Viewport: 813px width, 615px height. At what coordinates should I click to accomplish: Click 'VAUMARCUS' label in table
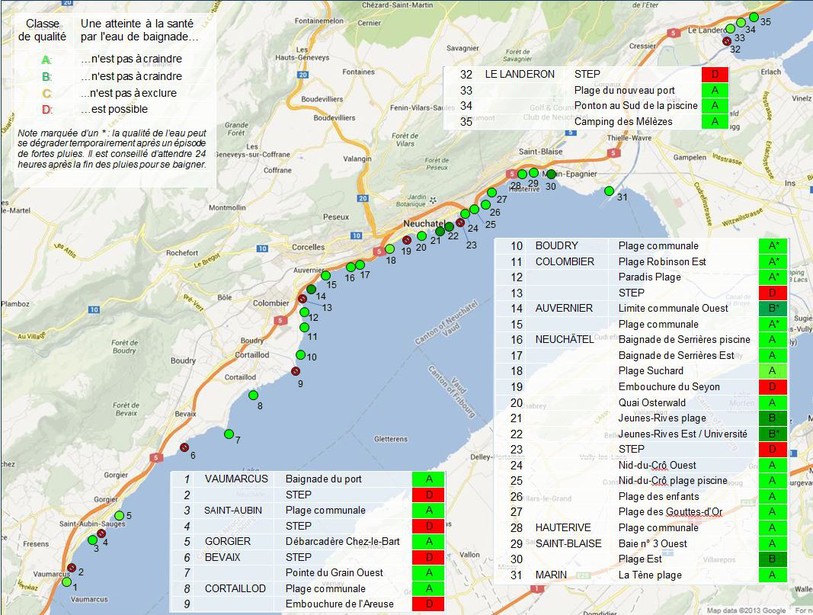[236, 479]
